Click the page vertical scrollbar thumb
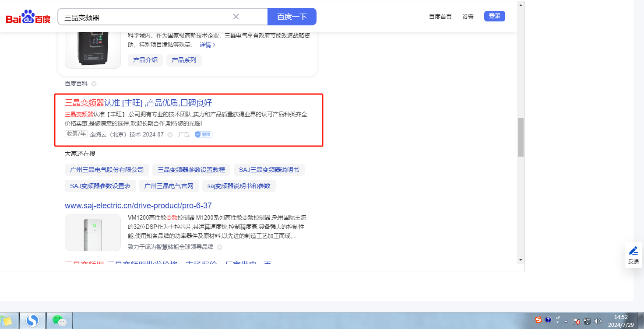This screenshot has height=329, width=644. coord(521,137)
